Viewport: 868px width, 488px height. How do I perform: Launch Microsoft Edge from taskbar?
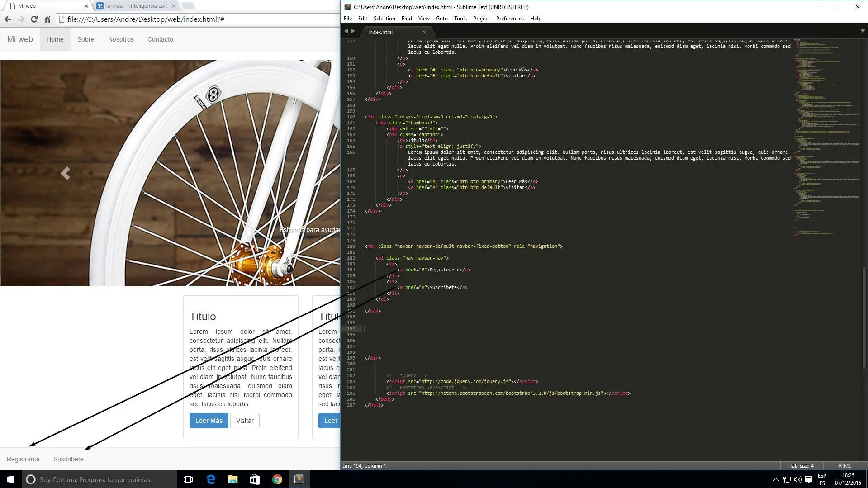[211, 479]
